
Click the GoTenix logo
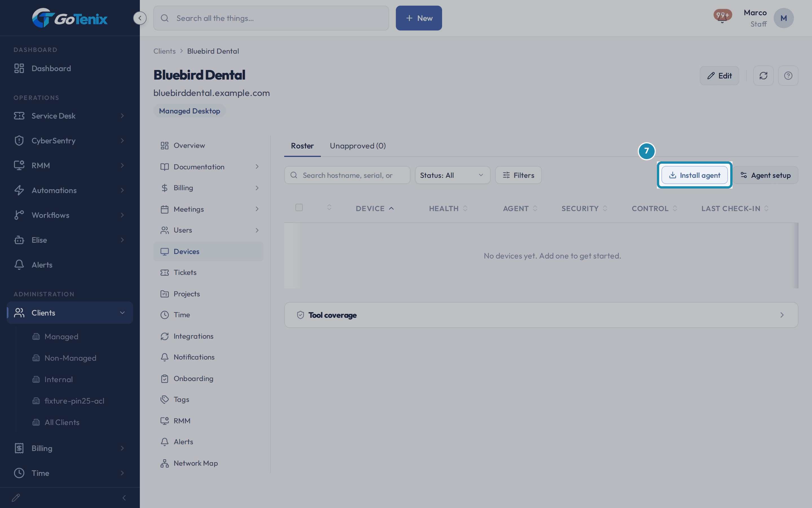pyautogui.click(x=70, y=18)
